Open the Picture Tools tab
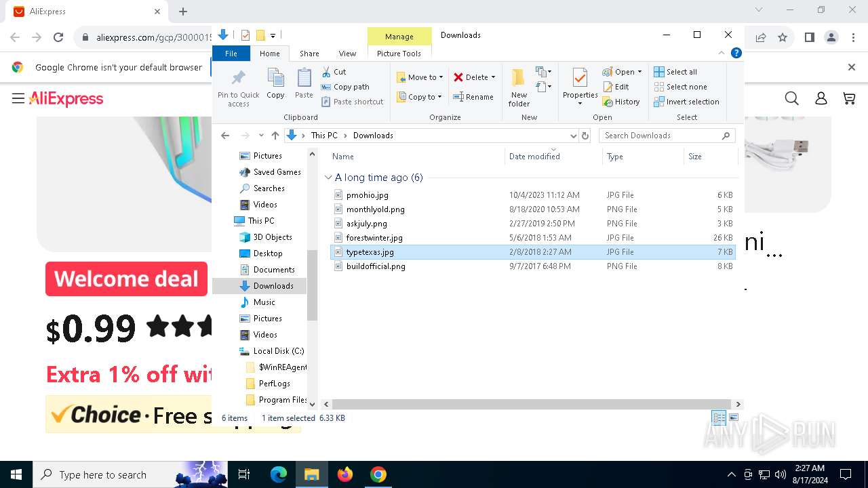The image size is (868, 488). coord(399,54)
